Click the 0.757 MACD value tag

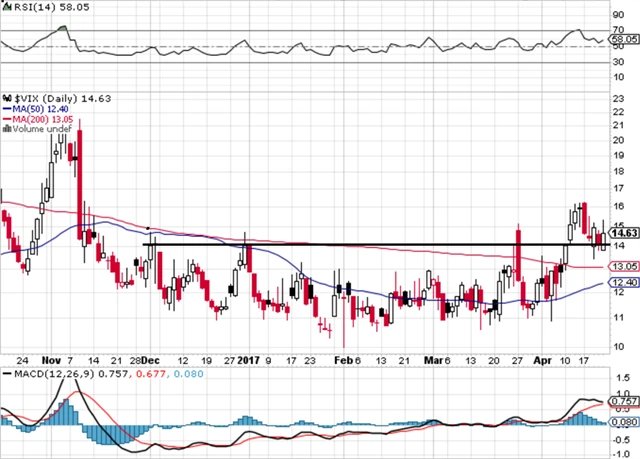click(x=625, y=400)
